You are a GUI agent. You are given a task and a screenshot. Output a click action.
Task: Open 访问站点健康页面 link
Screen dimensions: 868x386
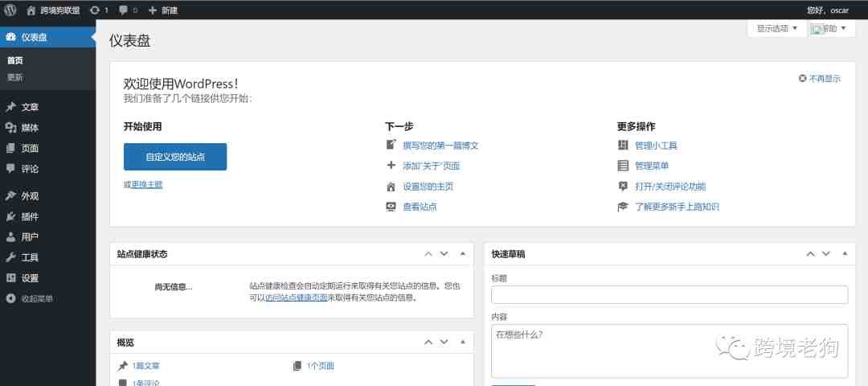click(x=296, y=298)
